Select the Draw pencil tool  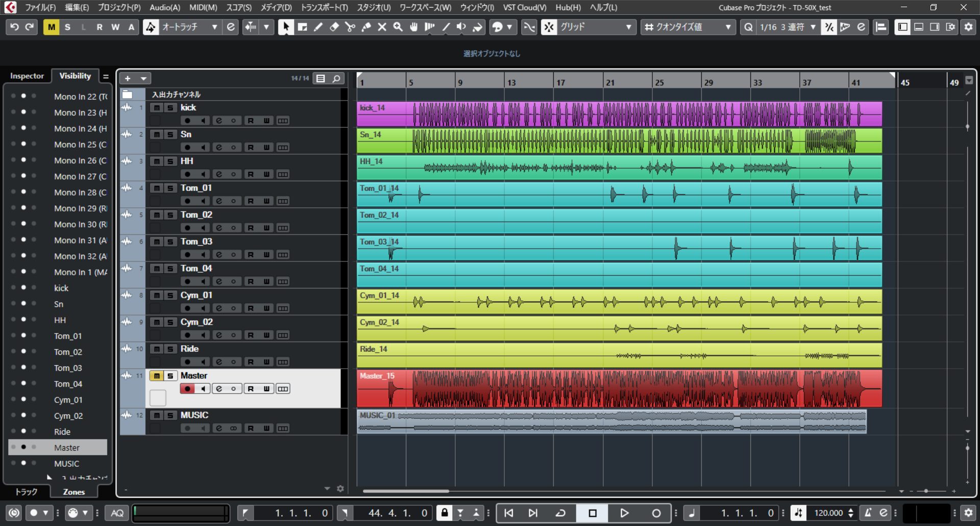pos(318,27)
